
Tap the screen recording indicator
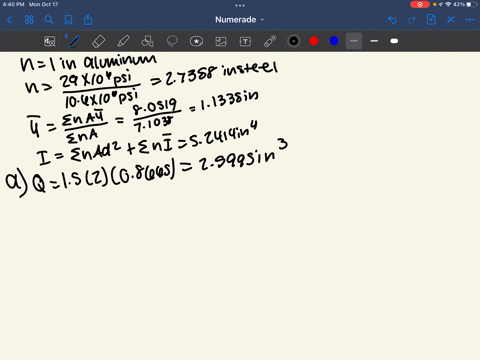[420, 4]
